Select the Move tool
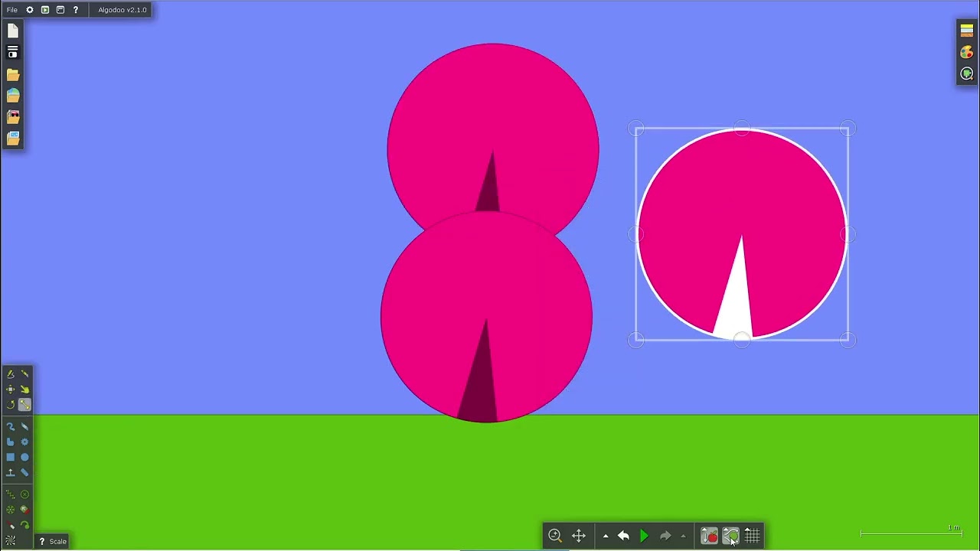The image size is (980, 551). pos(11,390)
